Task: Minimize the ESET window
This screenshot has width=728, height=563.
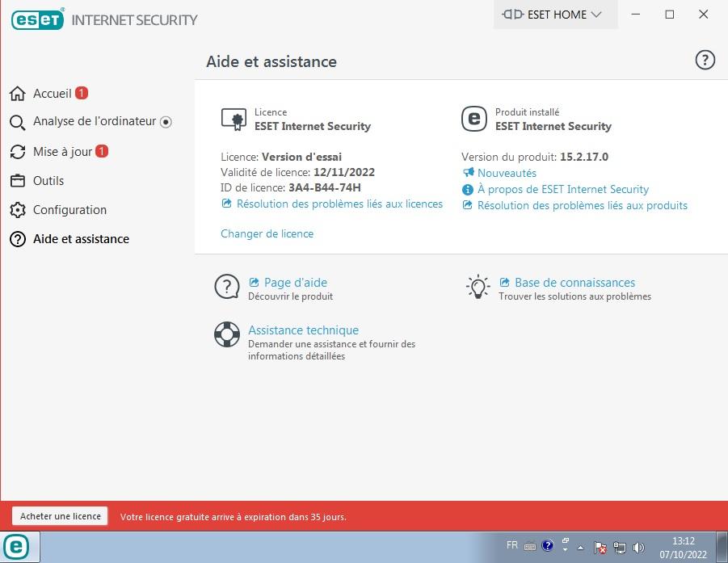Action: 636,15
